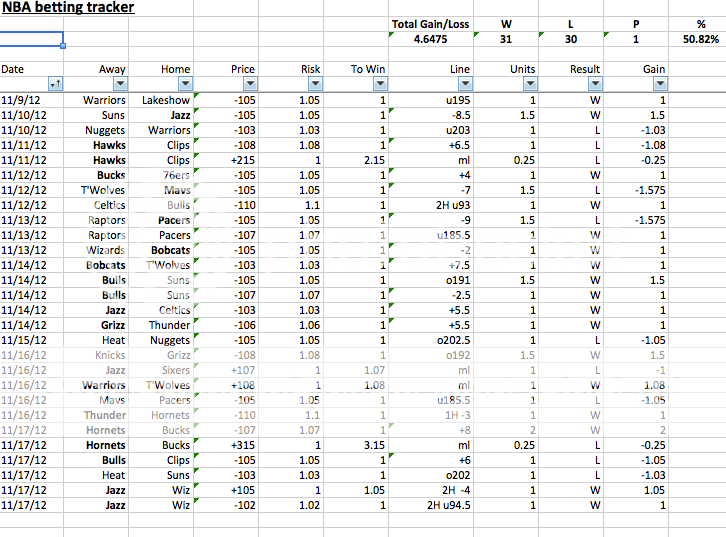Click the Grizz away team cell
Image resolution: width=726 pixels, height=537 pixels.
point(96,325)
